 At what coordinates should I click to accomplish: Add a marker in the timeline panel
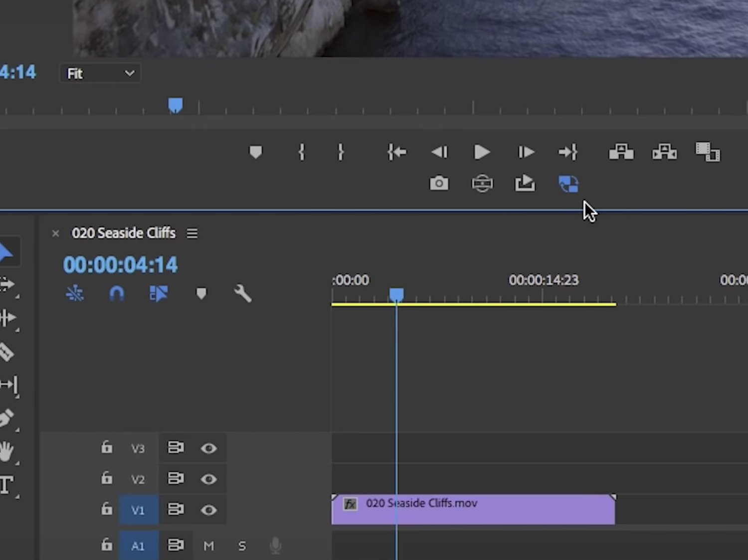tap(201, 294)
